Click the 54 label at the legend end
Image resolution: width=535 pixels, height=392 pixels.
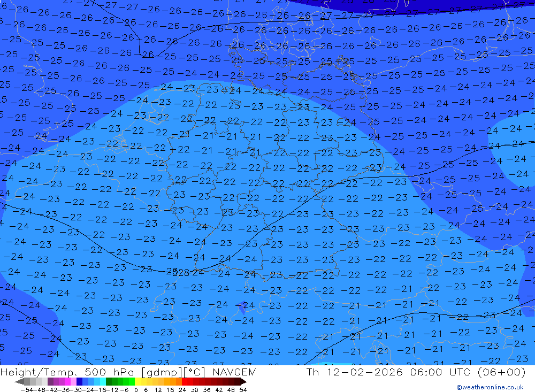coord(243,390)
